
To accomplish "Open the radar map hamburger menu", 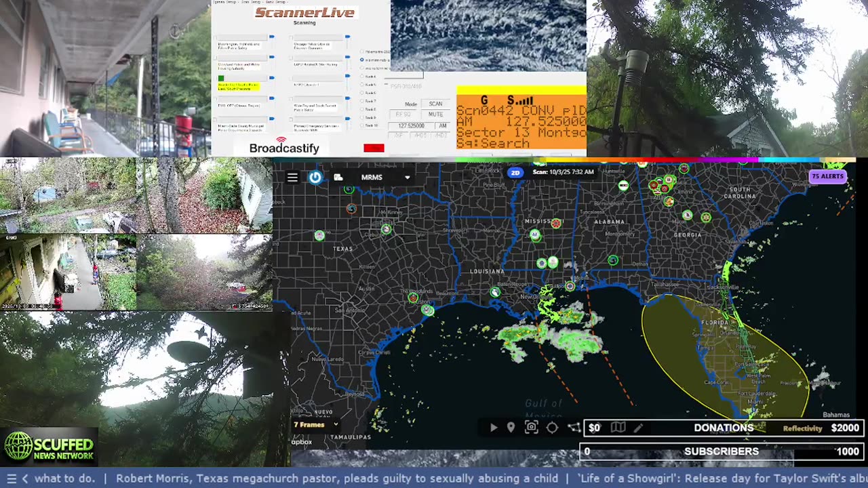I will 292,178.
